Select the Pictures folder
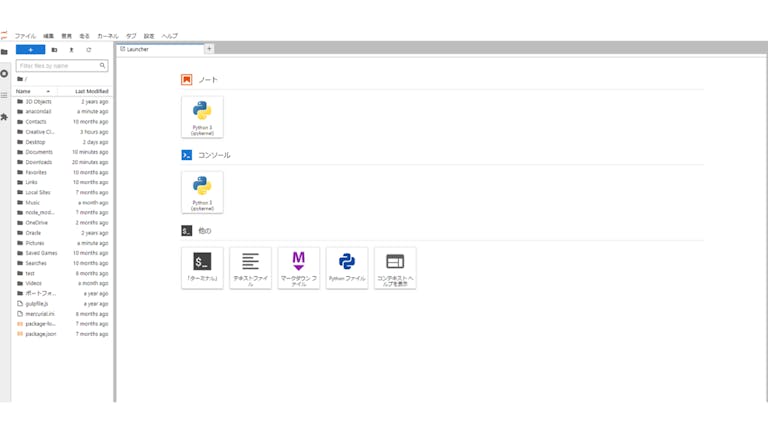Image resolution: width=768 pixels, height=432 pixels. point(62,243)
